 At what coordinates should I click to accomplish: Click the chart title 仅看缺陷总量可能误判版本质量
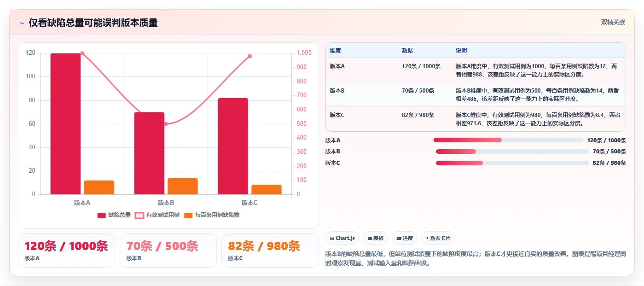[x=93, y=23]
